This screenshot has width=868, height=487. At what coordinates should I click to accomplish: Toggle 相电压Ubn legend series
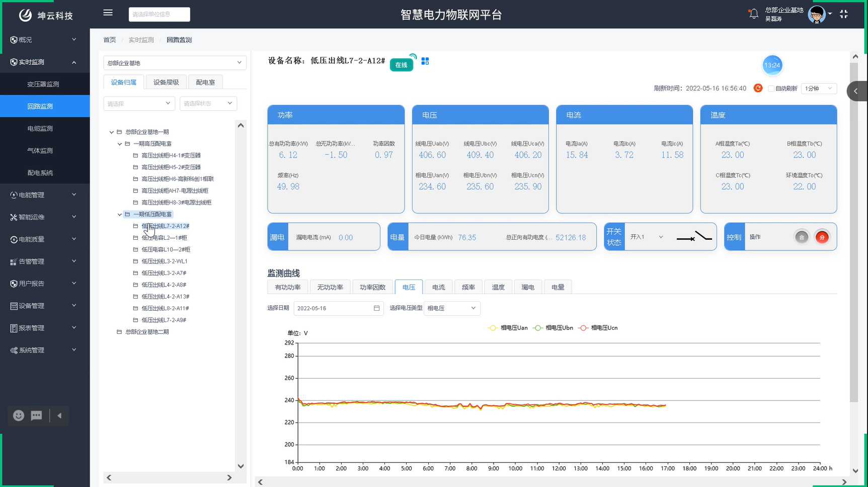553,328
